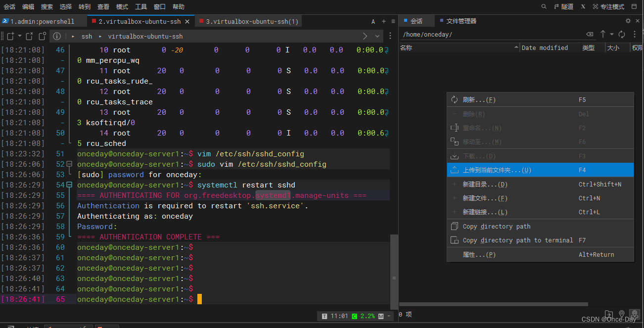Select 新建链接 in context menu

(x=540, y=212)
